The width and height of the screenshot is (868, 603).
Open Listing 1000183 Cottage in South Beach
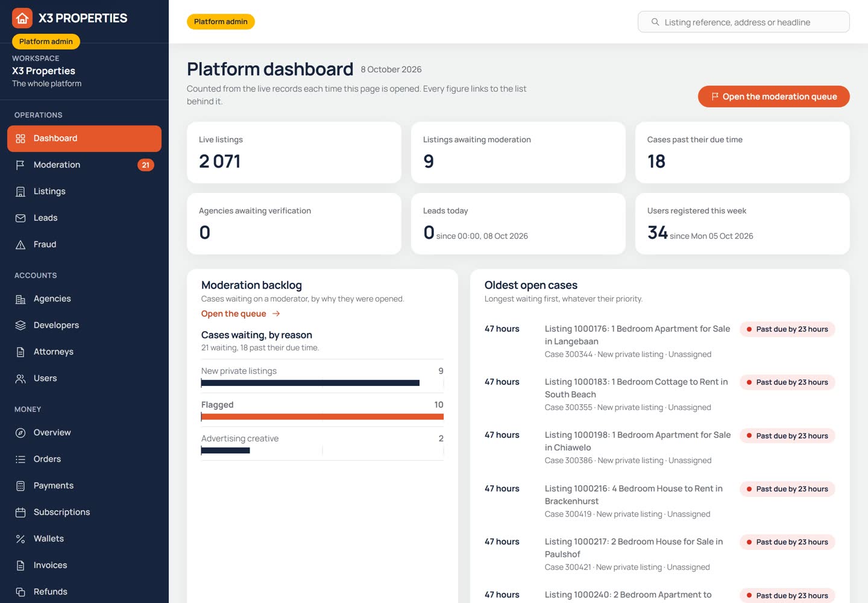(636, 388)
